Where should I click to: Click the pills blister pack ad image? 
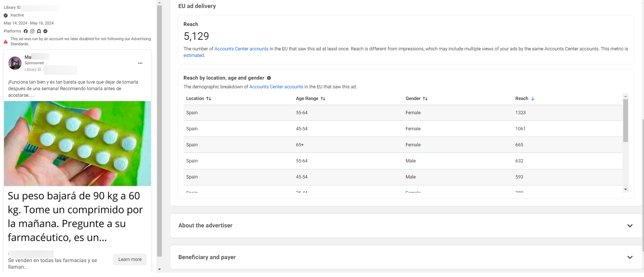point(77,143)
